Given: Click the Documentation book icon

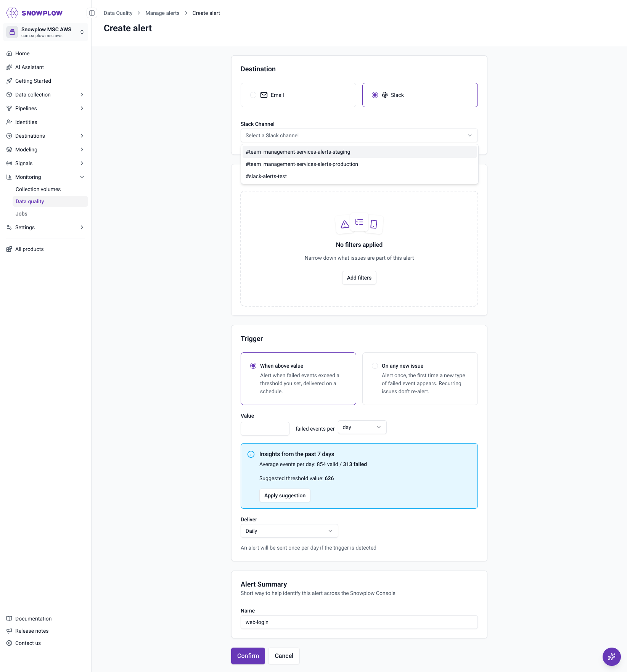Looking at the screenshot, I should tap(9, 619).
